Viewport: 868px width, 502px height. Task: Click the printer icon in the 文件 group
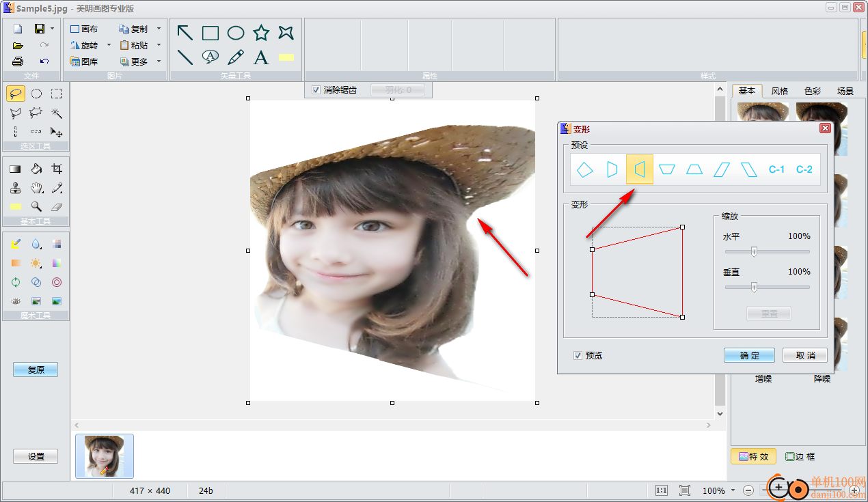[18, 61]
